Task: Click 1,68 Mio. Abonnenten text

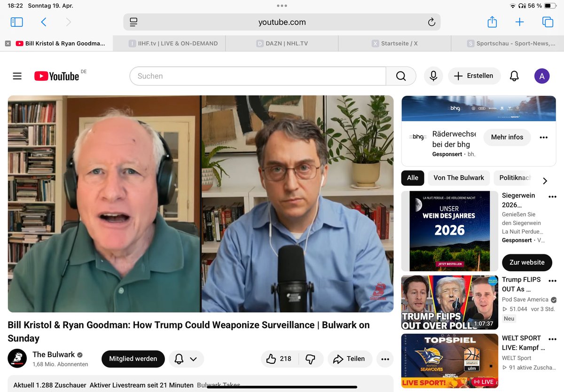Action: (x=60, y=364)
